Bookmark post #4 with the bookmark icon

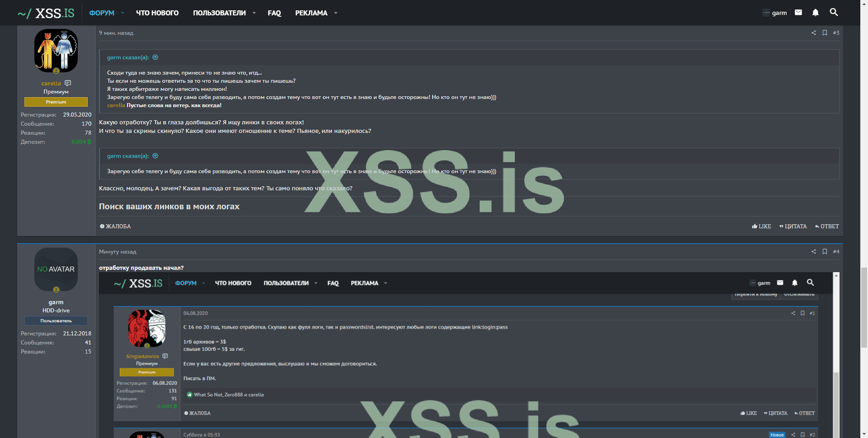[825, 252]
